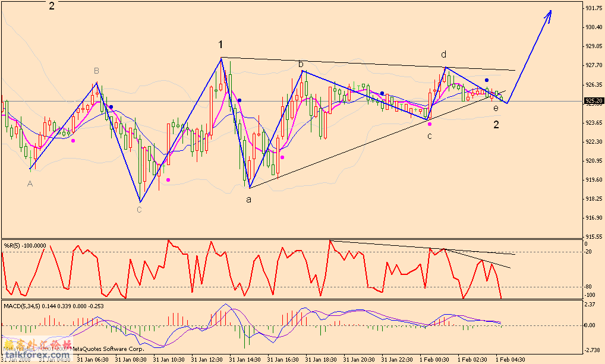Click the gray wave label C
The image size is (605, 364).
tap(139, 210)
